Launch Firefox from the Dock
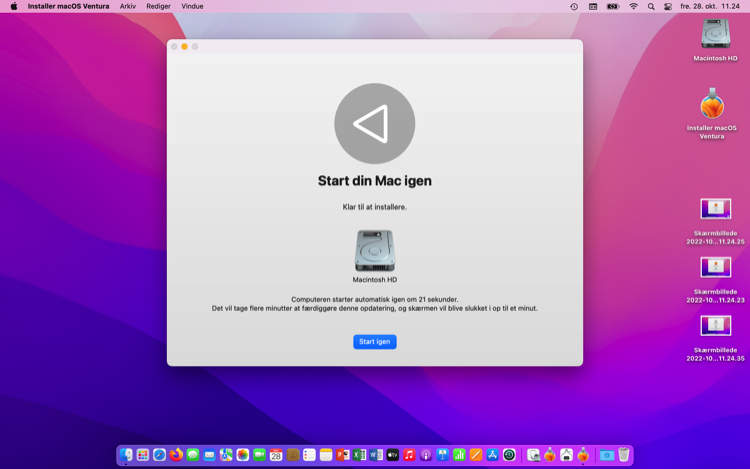Image resolution: width=750 pixels, height=469 pixels. pos(176,455)
